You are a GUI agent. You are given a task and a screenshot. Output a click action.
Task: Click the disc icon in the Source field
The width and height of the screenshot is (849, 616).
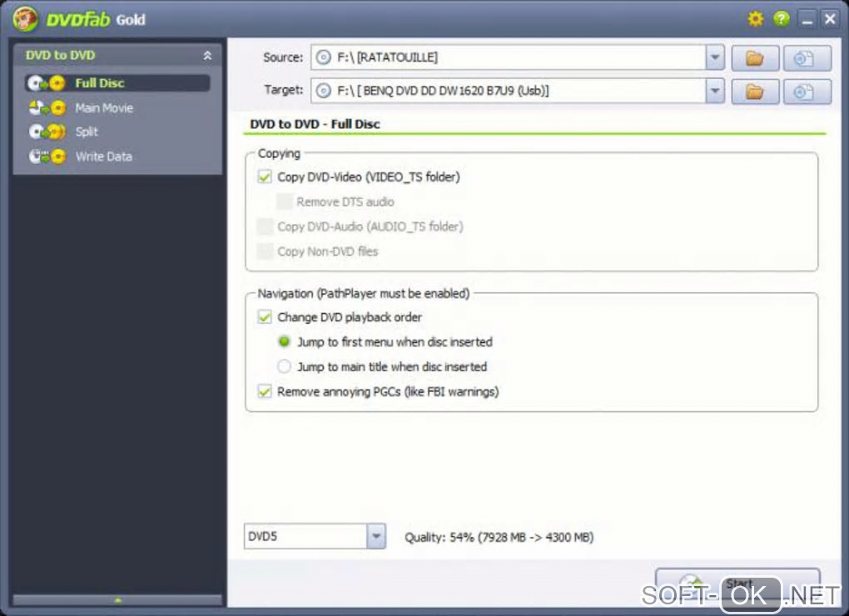click(323, 57)
